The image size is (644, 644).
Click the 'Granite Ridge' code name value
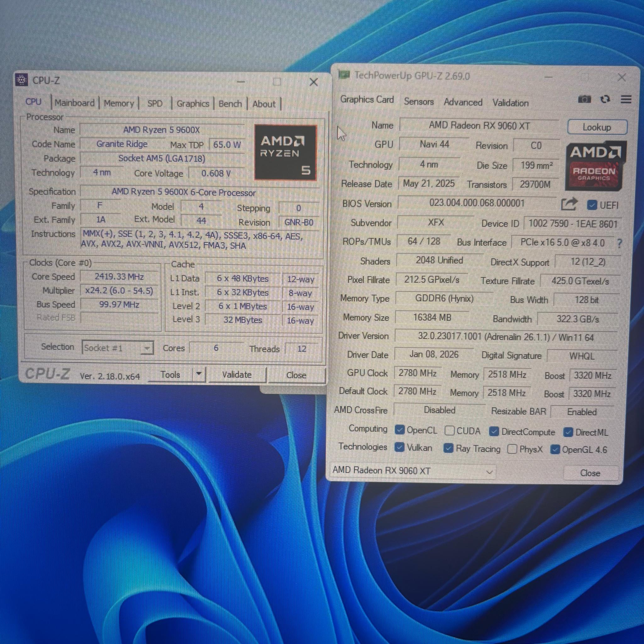point(122,144)
